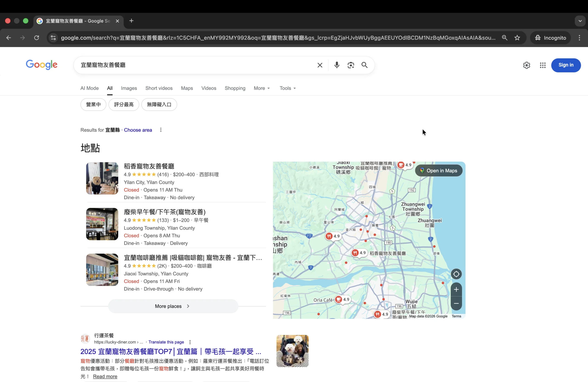Open Google Lens image search icon
This screenshot has width=588, height=382.
point(351,65)
